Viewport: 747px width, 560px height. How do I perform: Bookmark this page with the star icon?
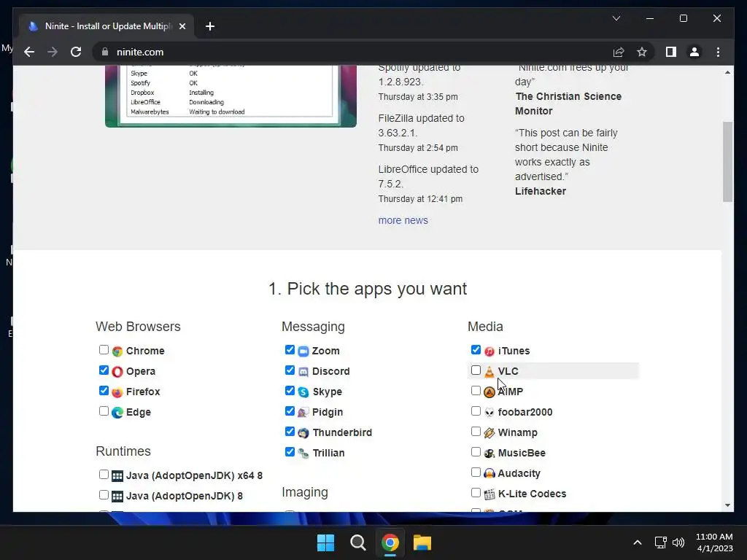click(642, 52)
